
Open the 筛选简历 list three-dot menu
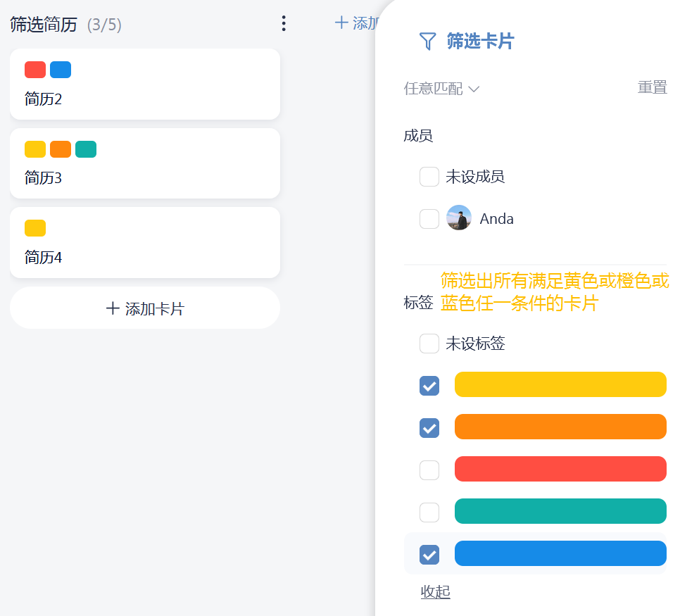[283, 24]
